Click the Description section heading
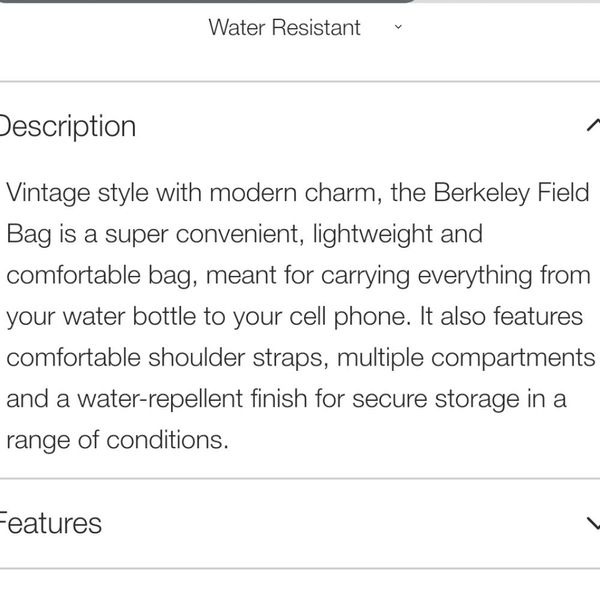 point(68,127)
